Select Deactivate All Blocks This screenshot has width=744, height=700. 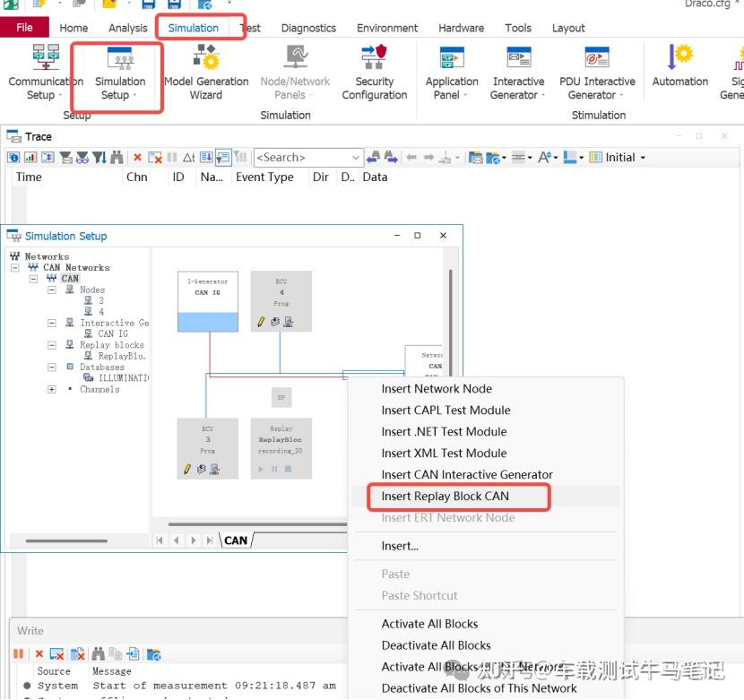436,645
